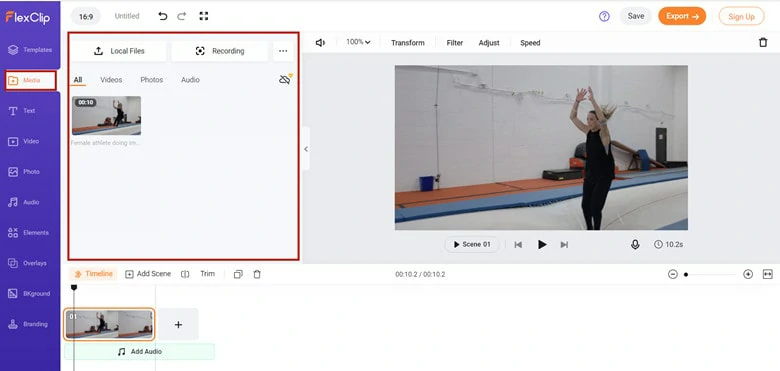Open the Adjust tool
The height and width of the screenshot is (371, 780).
pos(489,43)
